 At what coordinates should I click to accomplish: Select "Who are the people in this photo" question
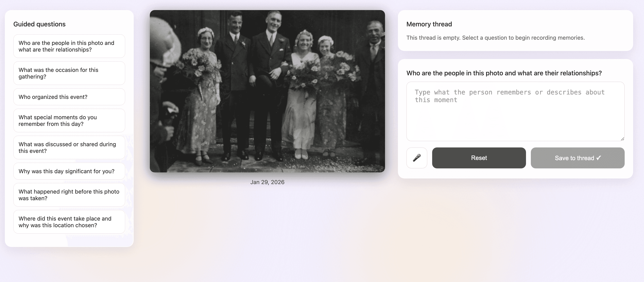tap(69, 46)
